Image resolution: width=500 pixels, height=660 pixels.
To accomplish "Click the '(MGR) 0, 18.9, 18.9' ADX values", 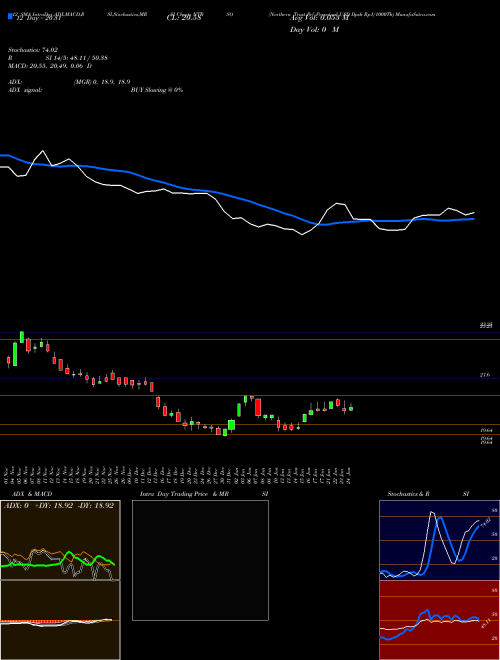I will pyautogui.click(x=102, y=82).
